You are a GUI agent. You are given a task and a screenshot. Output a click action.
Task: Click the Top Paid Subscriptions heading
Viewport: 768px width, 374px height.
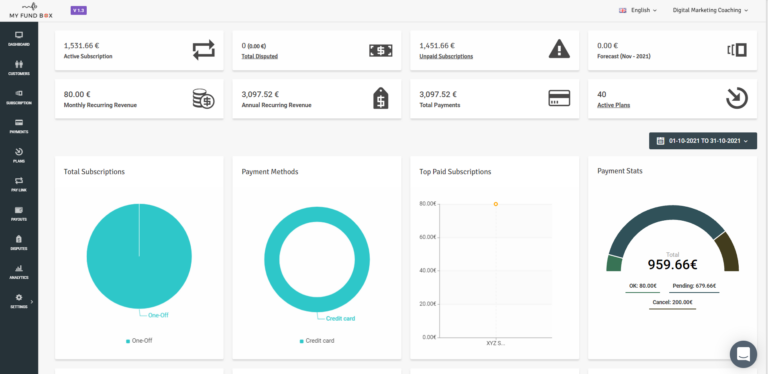[x=455, y=172]
